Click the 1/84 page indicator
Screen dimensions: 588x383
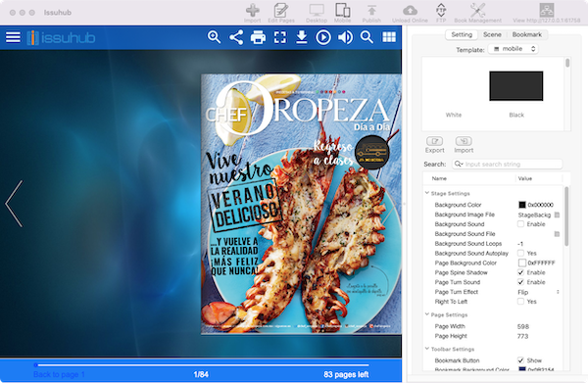201,374
